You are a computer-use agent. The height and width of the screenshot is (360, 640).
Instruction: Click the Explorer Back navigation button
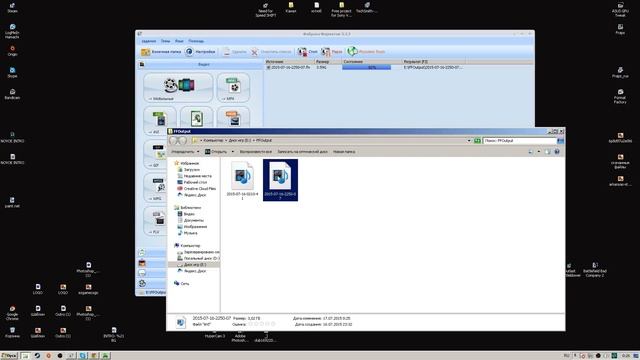[x=173, y=140]
